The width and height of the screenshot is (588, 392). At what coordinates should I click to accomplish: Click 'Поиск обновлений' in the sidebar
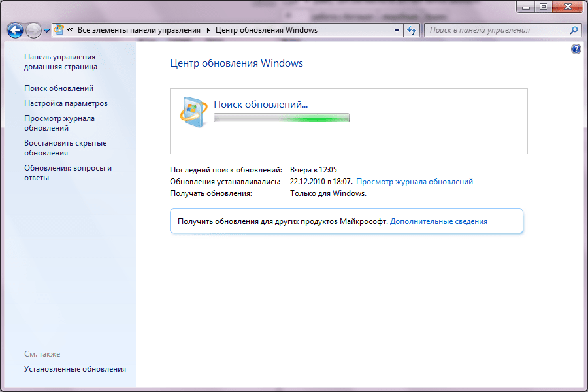pos(59,88)
